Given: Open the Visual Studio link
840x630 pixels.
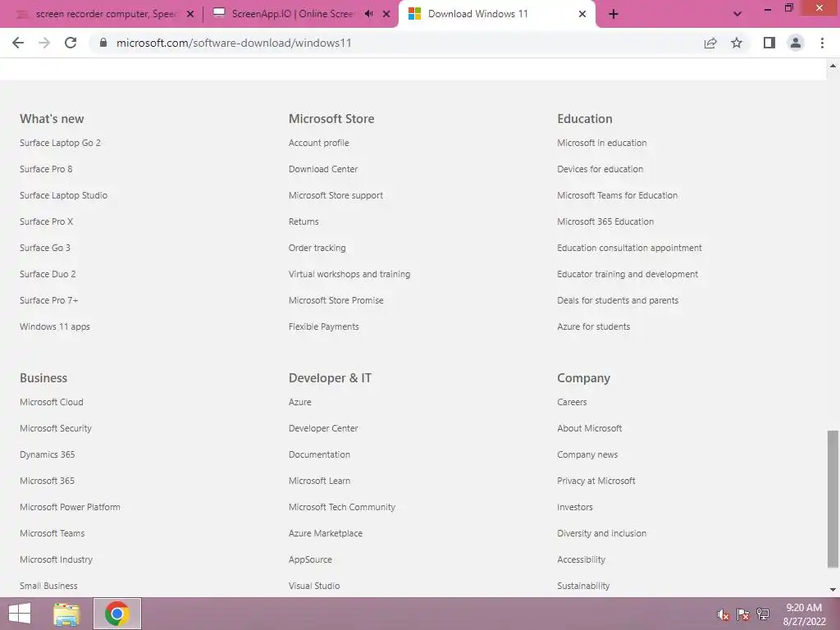Looking at the screenshot, I should [x=314, y=586].
